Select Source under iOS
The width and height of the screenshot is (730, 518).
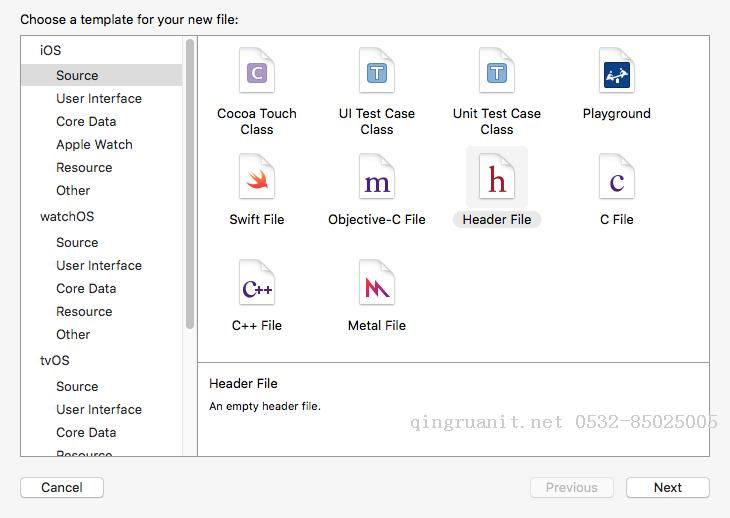tap(101, 75)
